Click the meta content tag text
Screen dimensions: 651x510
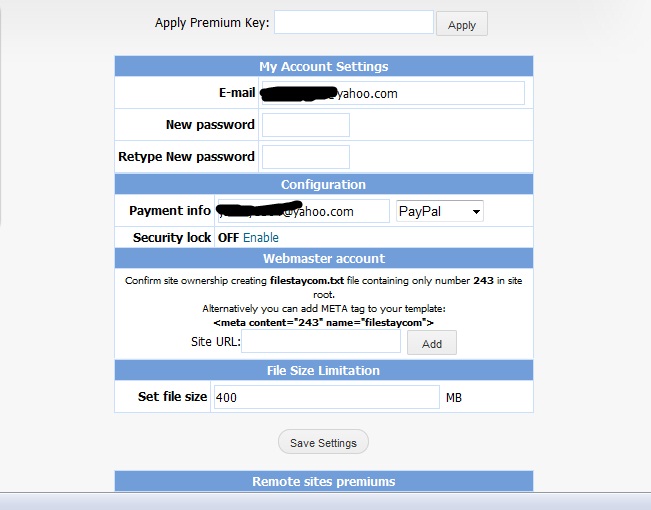[x=323, y=322]
